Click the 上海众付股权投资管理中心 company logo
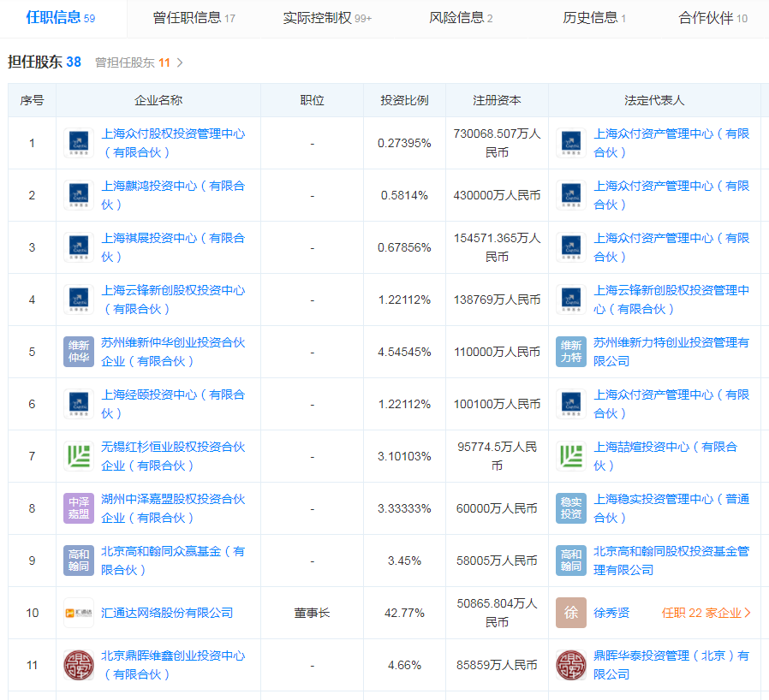 [x=79, y=143]
